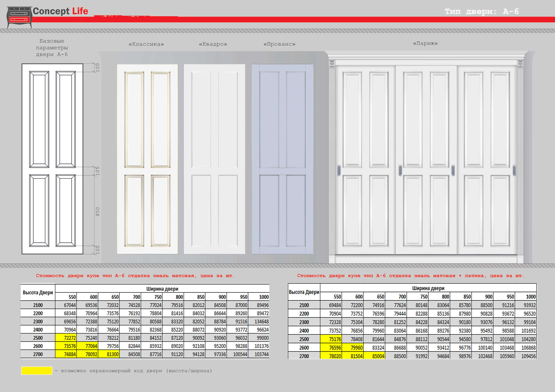
Task: Click the top-left rosette ornament on the wardrobe
Action: [332, 64]
